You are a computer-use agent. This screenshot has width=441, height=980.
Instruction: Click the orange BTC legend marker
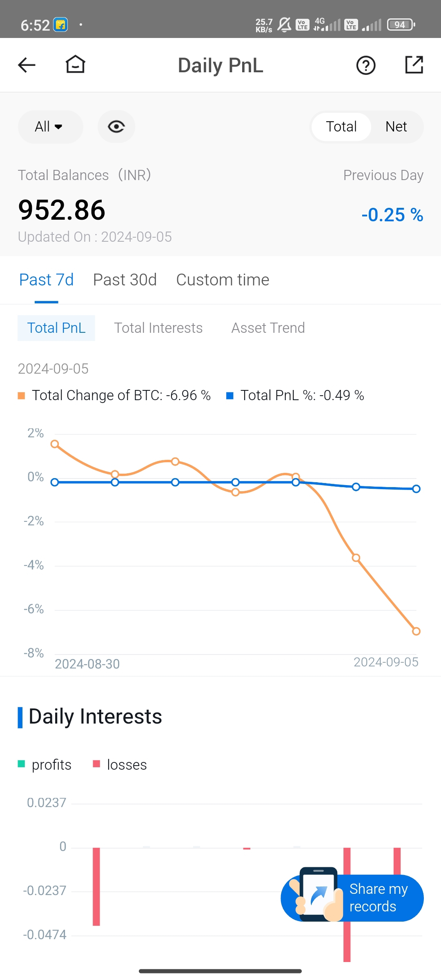21,395
